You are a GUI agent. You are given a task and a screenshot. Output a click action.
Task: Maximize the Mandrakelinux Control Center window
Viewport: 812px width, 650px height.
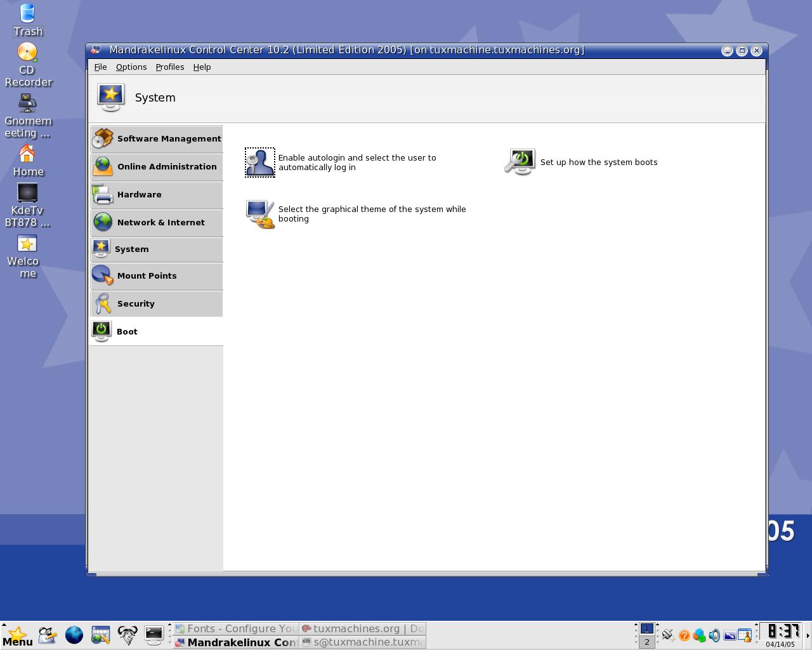[x=742, y=51]
